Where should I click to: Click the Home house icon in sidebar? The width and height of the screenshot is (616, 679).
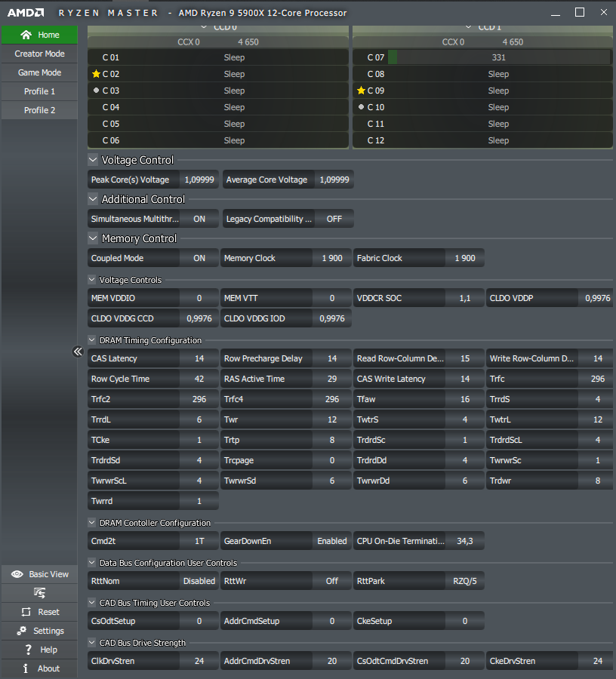(x=26, y=35)
